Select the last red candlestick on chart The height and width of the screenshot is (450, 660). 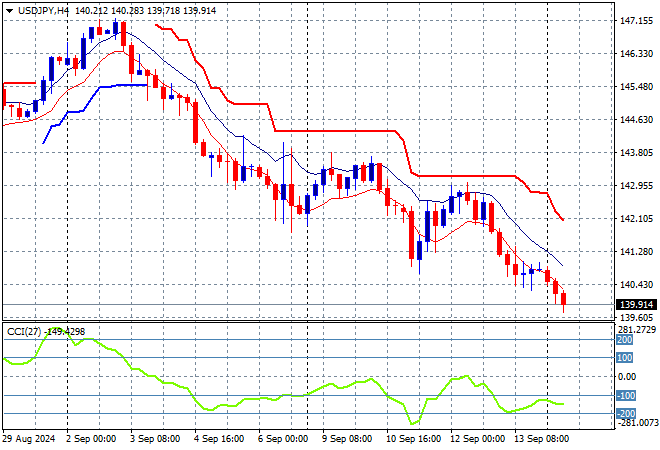564,299
